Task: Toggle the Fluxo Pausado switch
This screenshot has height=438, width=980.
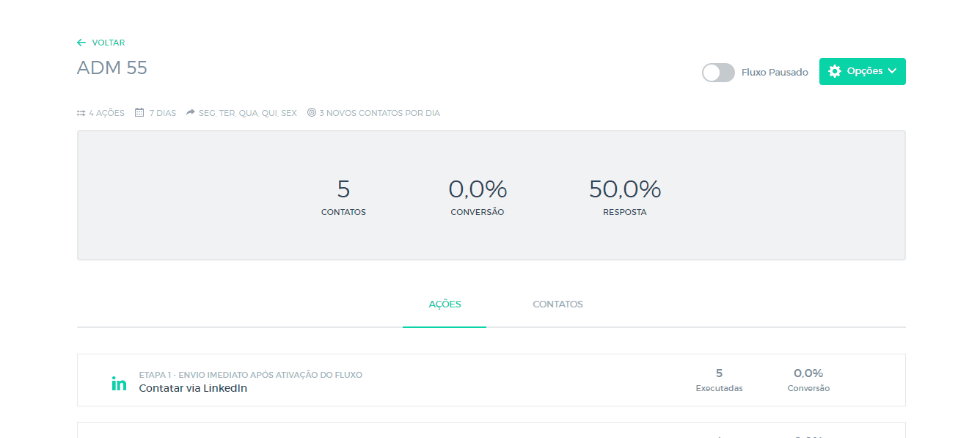Action: tap(718, 73)
